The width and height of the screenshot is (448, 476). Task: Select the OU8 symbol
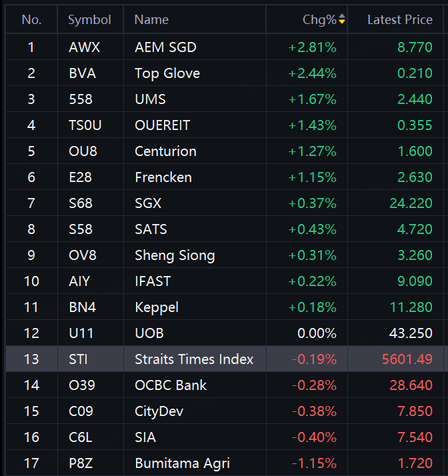coord(83,151)
